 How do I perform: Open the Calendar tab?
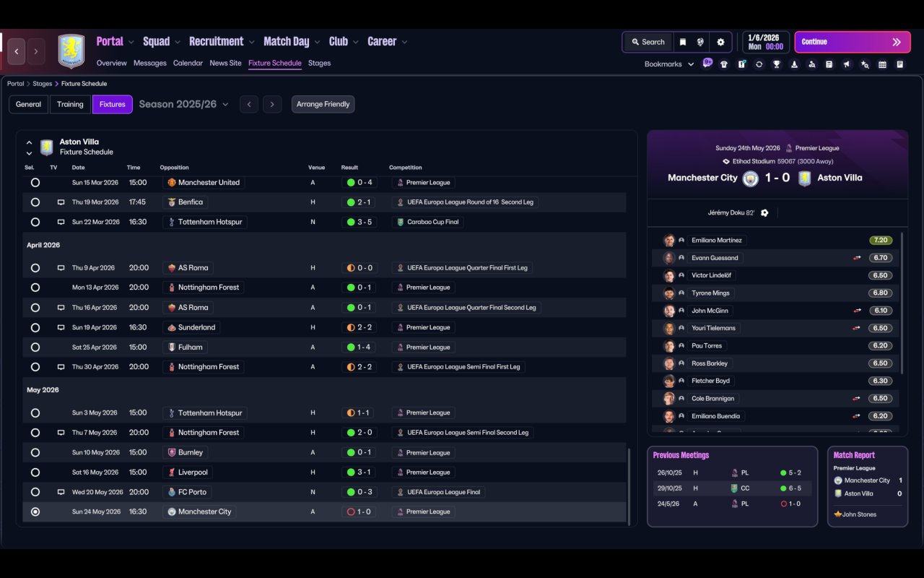tap(188, 63)
